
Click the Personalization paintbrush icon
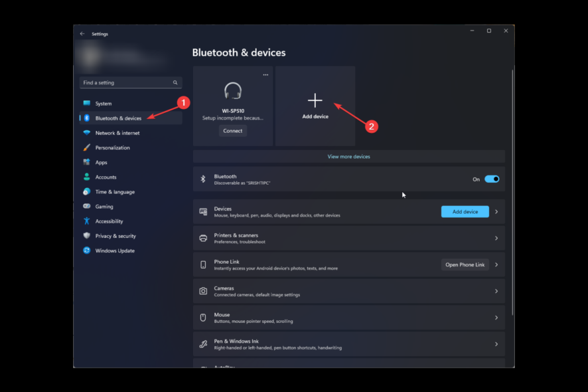click(87, 147)
